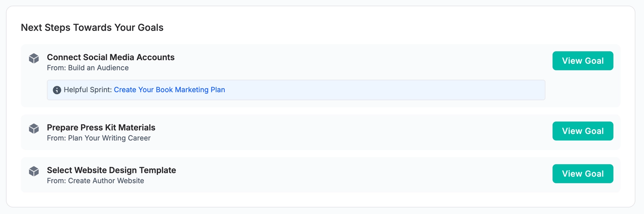Click the info icon in the Helpful Sprint banner

click(x=57, y=90)
